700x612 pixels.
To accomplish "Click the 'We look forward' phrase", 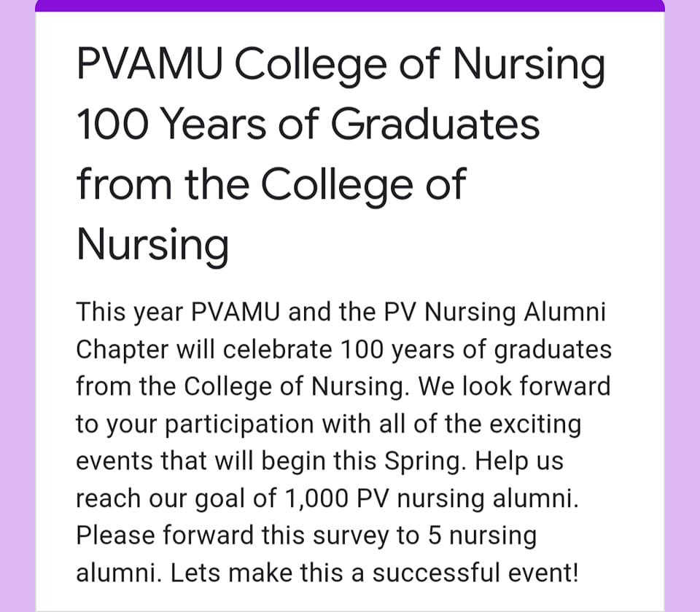I will pos(514,386).
